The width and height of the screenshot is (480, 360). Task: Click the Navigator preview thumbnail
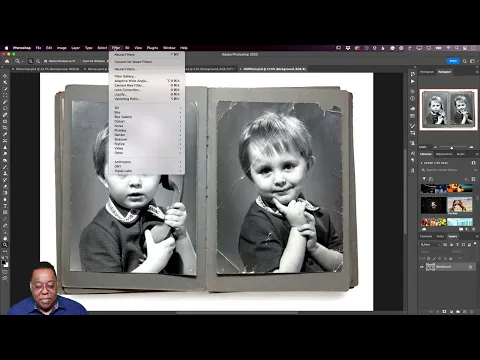click(x=448, y=109)
